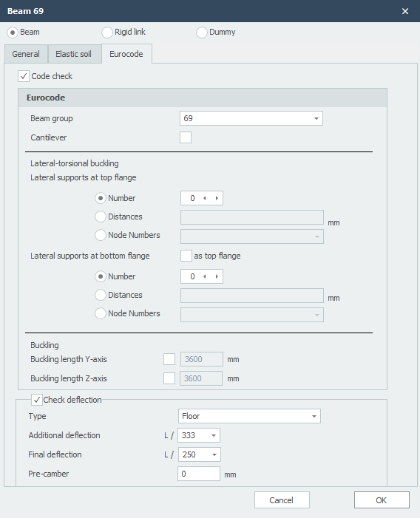Select bottom flange Number radio button
The height and width of the screenshot is (518, 420).
(101, 276)
